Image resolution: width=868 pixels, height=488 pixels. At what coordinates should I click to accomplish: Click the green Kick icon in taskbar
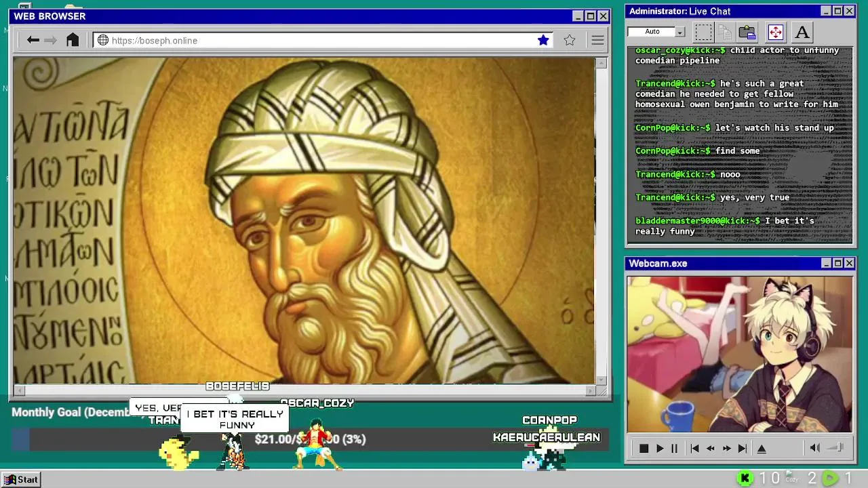745,479
